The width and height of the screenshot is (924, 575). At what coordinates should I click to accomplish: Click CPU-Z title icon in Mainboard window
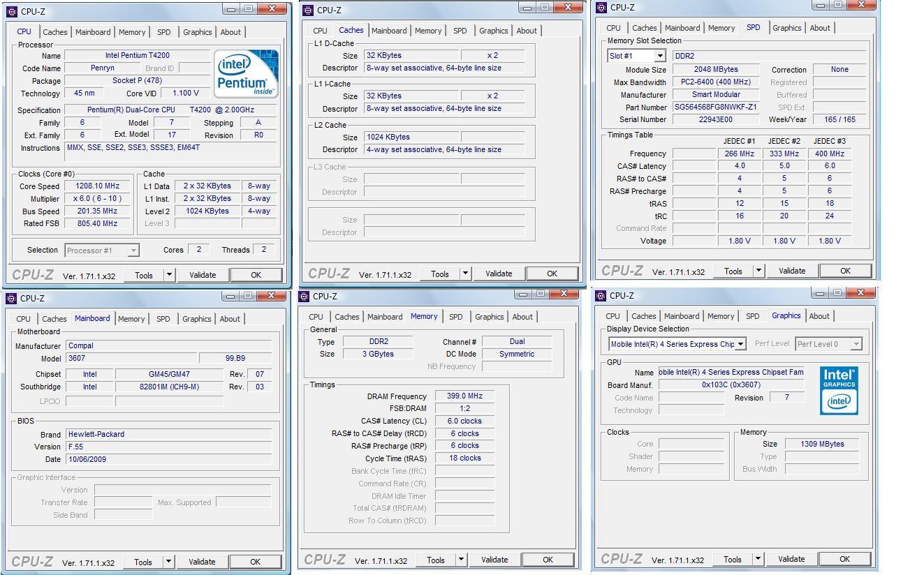click(x=11, y=299)
